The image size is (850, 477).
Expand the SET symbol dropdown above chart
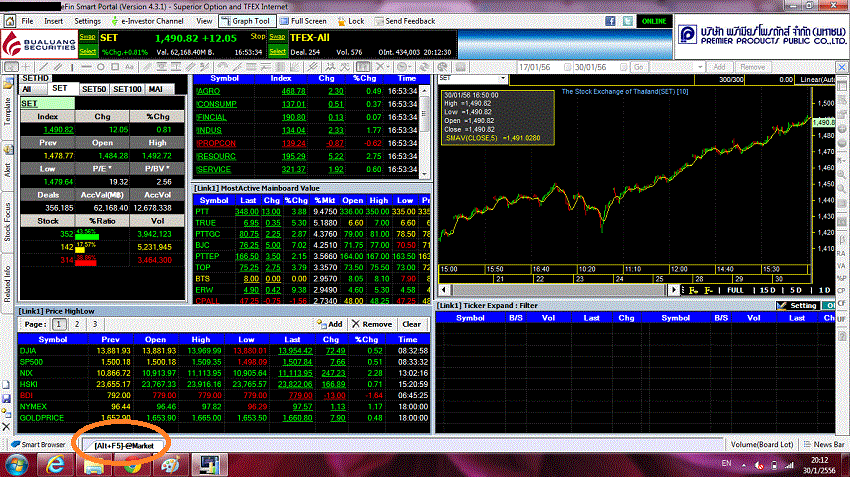pos(503,79)
